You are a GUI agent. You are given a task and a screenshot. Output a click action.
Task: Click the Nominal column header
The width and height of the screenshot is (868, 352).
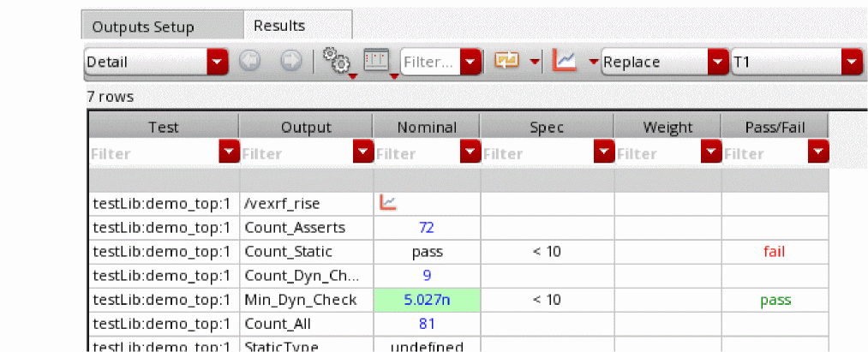[427, 128]
